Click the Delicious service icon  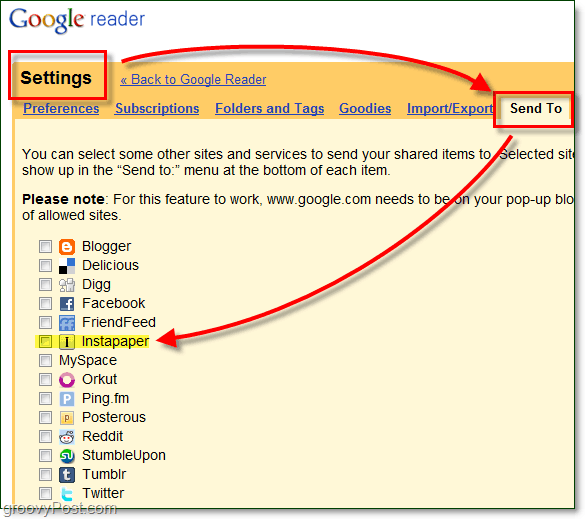click(x=67, y=266)
